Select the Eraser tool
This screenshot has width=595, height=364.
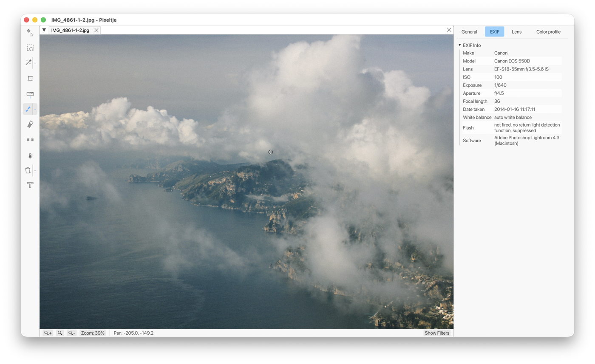[x=30, y=124]
